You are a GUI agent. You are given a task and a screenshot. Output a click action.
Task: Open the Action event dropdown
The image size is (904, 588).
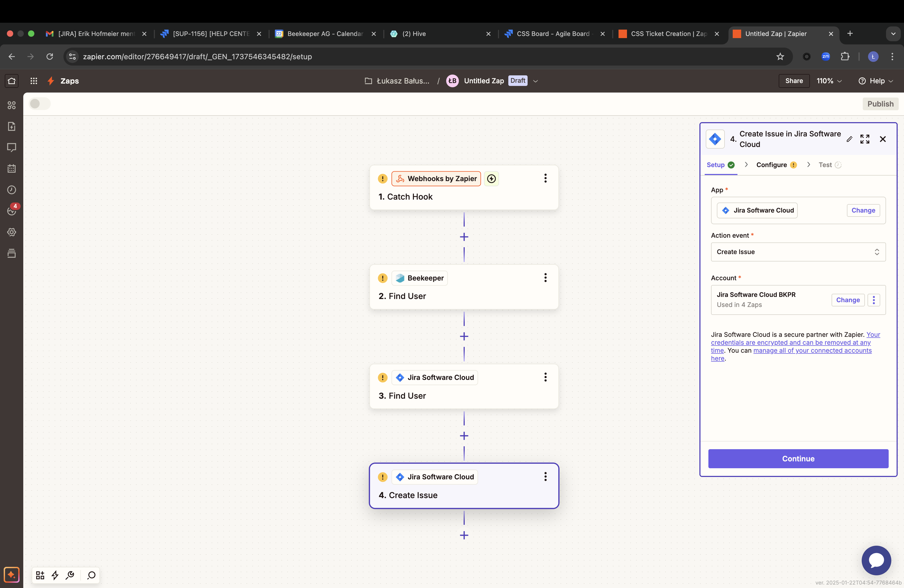click(798, 252)
